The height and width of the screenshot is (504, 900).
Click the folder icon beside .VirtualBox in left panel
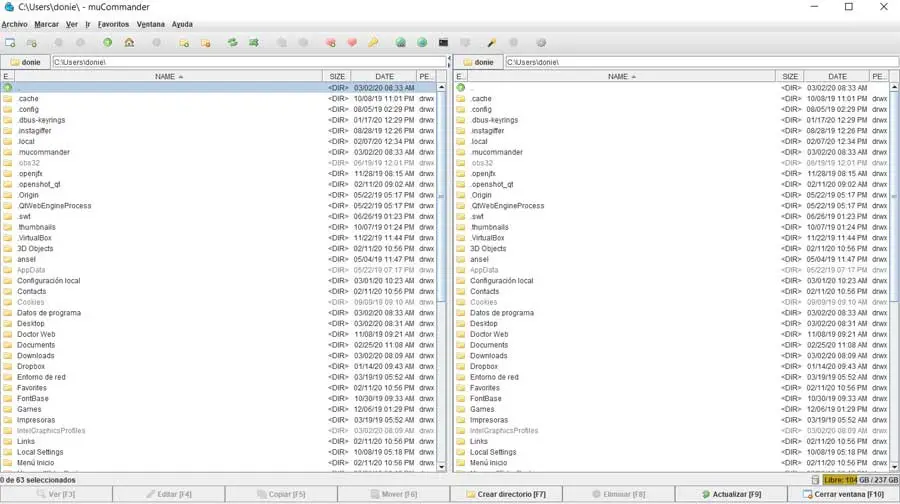pos(7,238)
